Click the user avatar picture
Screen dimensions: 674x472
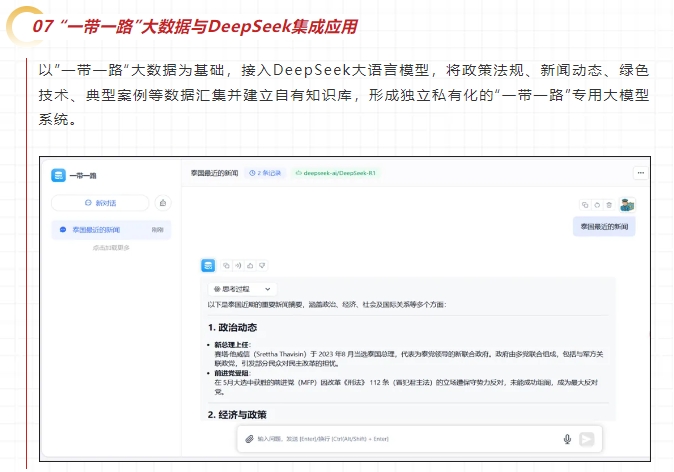[x=627, y=205]
